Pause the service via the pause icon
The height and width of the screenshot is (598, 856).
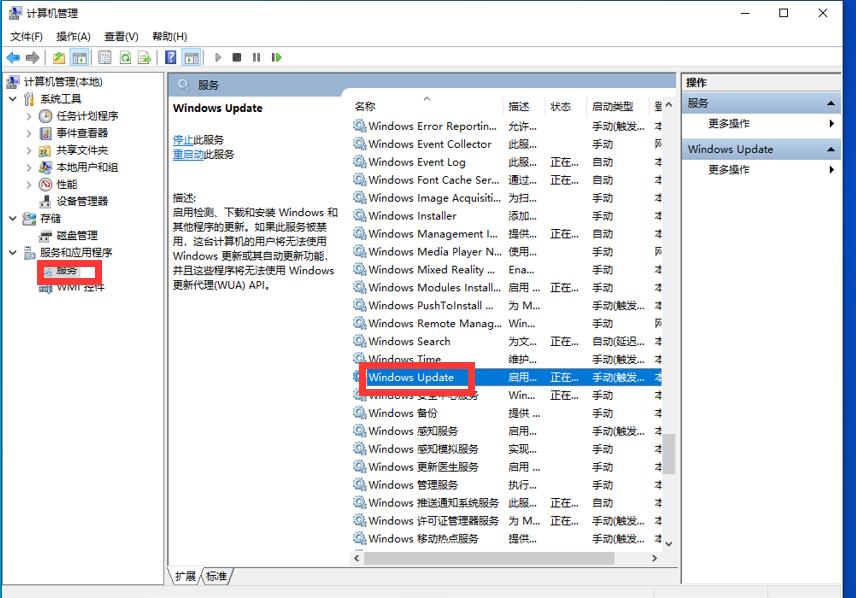(x=256, y=57)
